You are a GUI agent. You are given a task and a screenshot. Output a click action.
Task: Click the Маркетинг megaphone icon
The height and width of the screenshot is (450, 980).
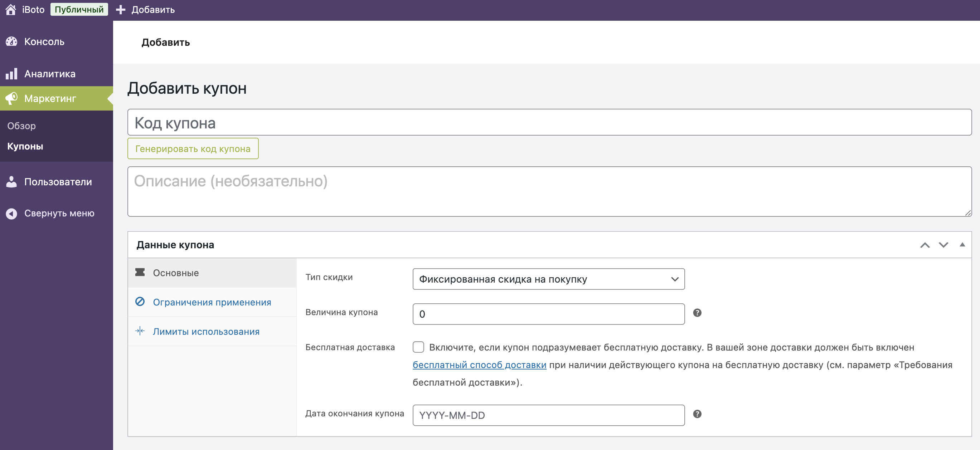(12, 98)
